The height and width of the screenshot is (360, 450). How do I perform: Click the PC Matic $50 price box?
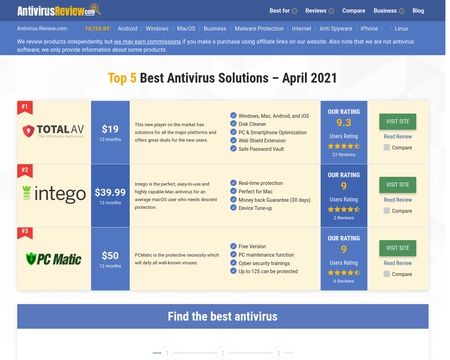(110, 259)
